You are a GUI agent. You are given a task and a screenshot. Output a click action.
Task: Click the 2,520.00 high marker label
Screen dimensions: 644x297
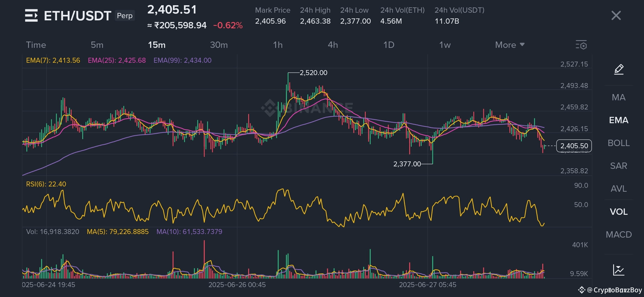(313, 73)
